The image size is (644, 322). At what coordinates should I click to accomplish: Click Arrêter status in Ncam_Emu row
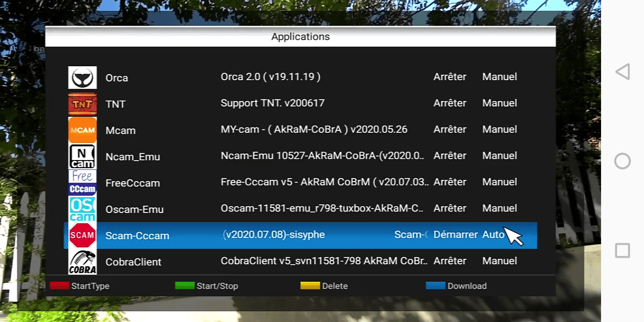pos(450,156)
